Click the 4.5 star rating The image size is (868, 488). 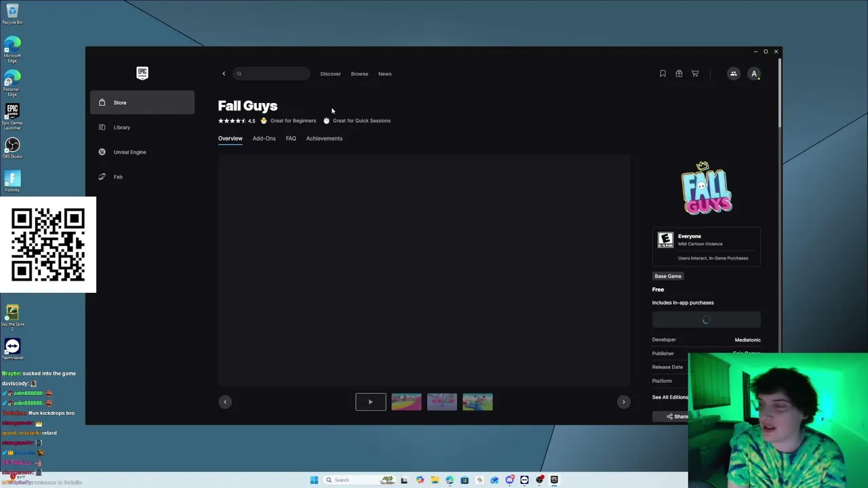[x=237, y=121]
